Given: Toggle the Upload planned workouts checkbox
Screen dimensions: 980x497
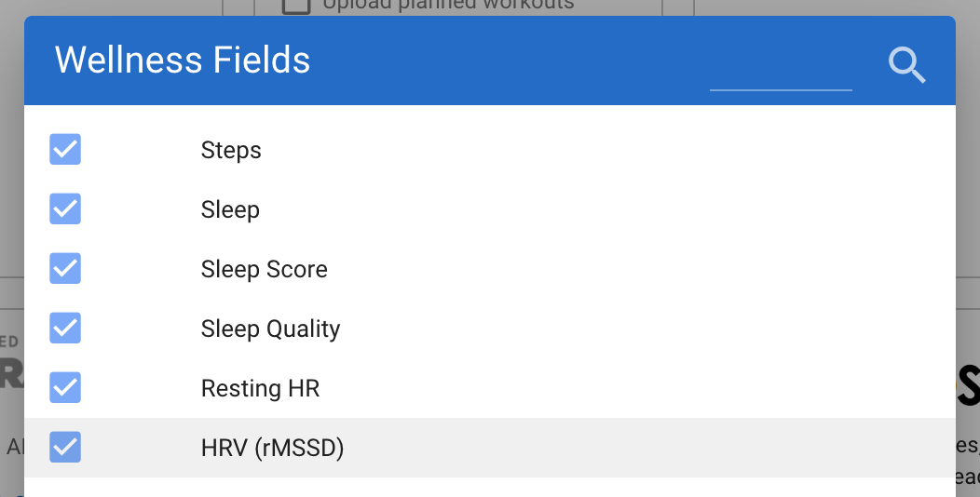Looking at the screenshot, I should (x=296, y=6).
